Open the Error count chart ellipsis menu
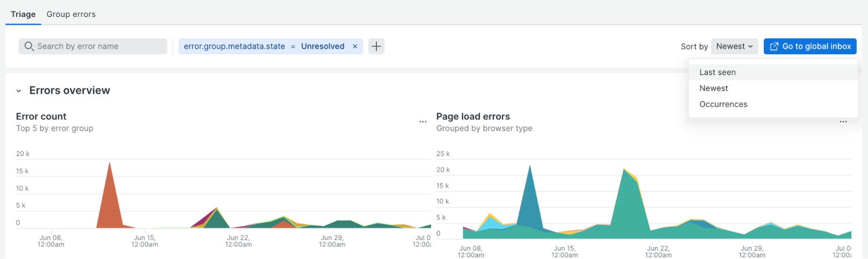The height and width of the screenshot is (259, 868). click(x=422, y=122)
